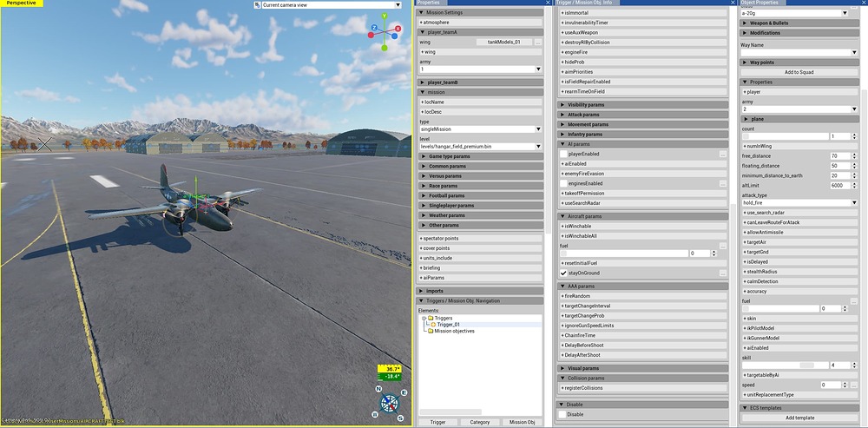Click the Mission objectives folder icon
The image size is (868, 428).
pyautogui.click(x=431, y=331)
